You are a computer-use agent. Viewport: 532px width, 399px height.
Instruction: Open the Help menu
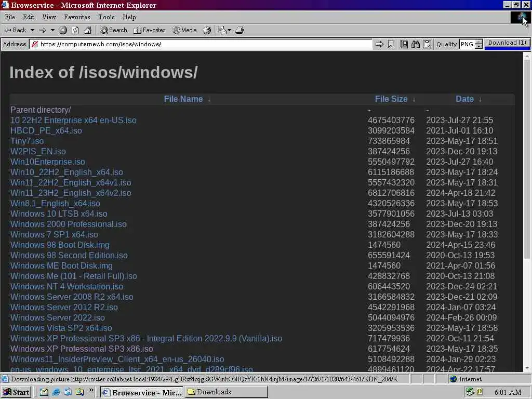coord(129,17)
